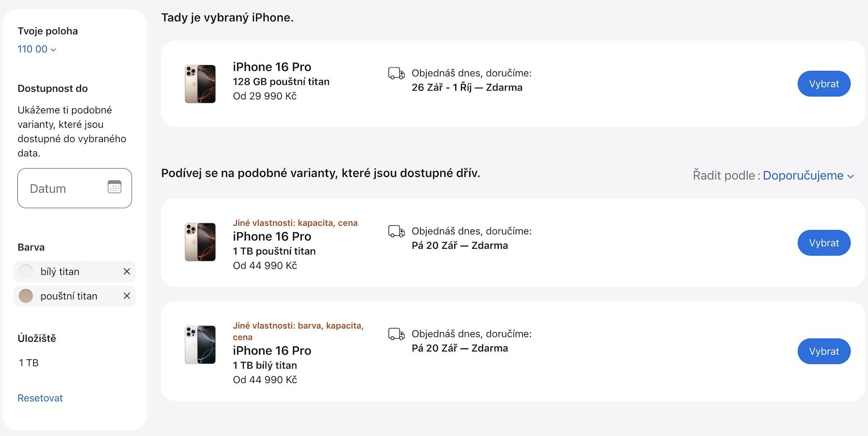Image resolution: width=868 pixels, height=436 pixels.
Task: Open the 1 TB pouštní titan iPhone image
Action: pyautogui.click(x=200, y=242)
